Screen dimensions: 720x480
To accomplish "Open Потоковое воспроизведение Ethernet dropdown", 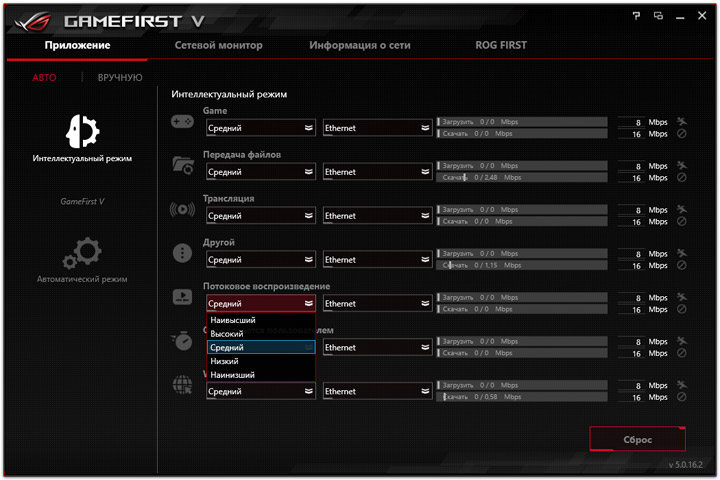I will 377,303.
